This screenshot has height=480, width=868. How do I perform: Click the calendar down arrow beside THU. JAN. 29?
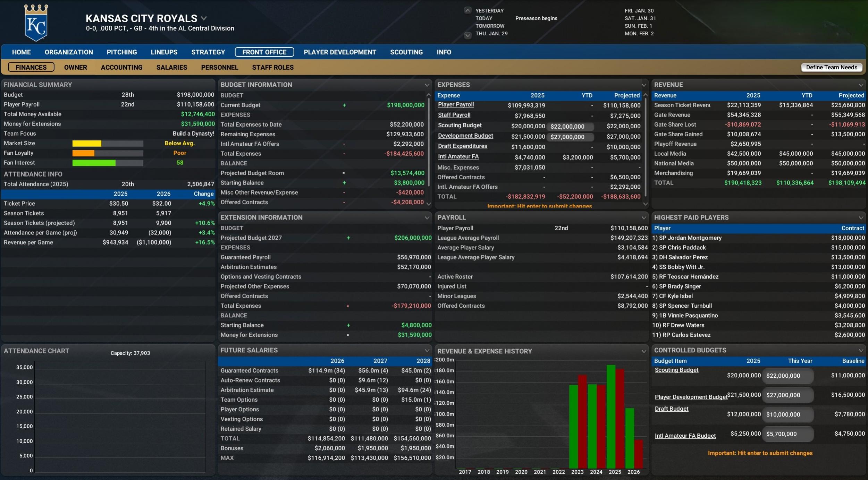click(467, 35)
